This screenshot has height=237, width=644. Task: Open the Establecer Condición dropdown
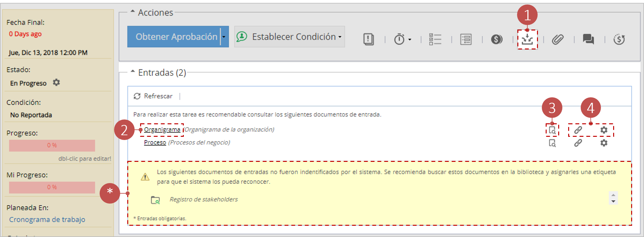(x=290, y=37)
